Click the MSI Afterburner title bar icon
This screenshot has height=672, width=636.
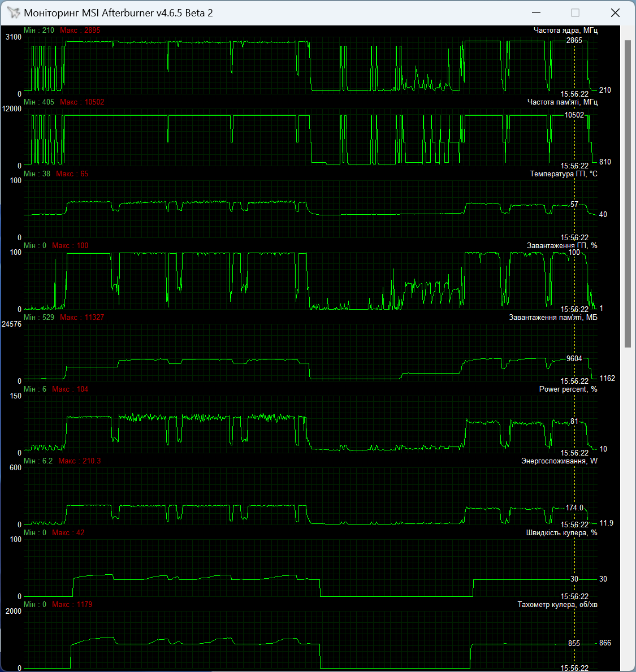[x=14, y=13]
